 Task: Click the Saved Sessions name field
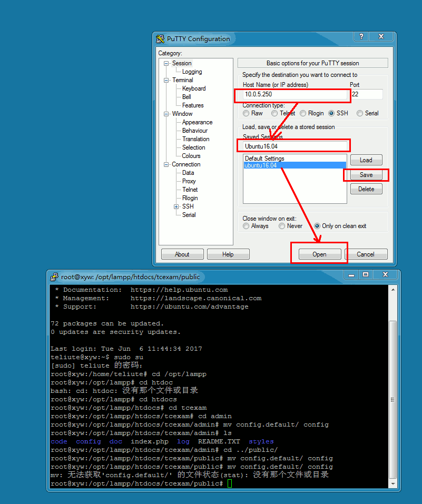pos(295,146)
